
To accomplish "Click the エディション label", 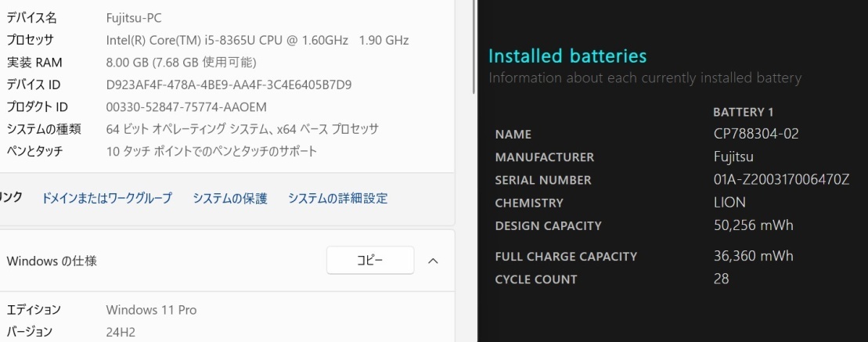I will [33, 310].
